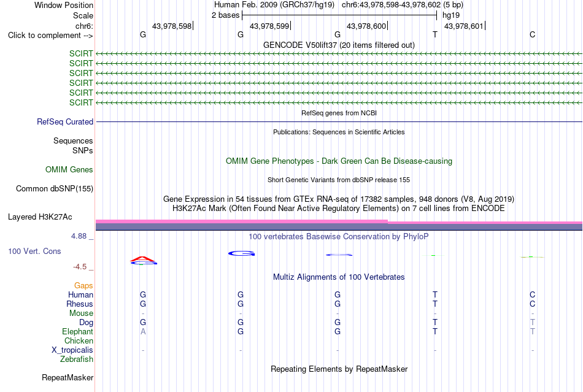Click the 'Scale' label
Screen dimensions: 583x392
pos(83,15)
